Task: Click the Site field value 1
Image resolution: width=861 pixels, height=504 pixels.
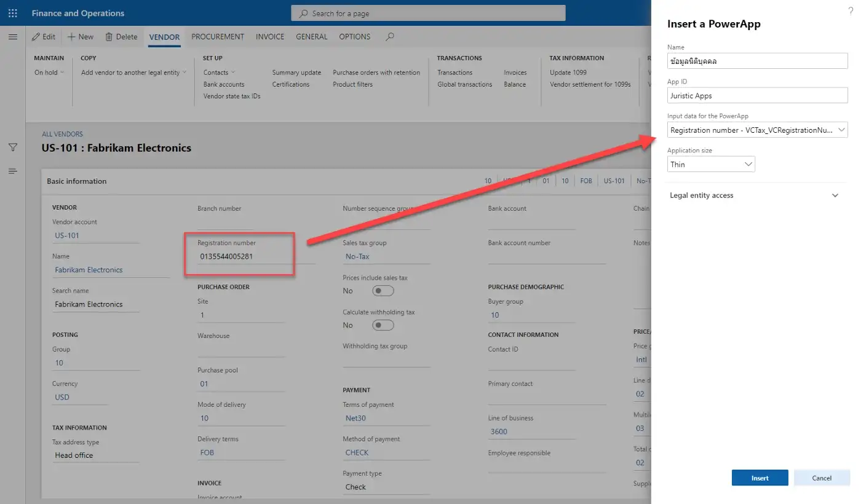Action: [x=241, y=315]
